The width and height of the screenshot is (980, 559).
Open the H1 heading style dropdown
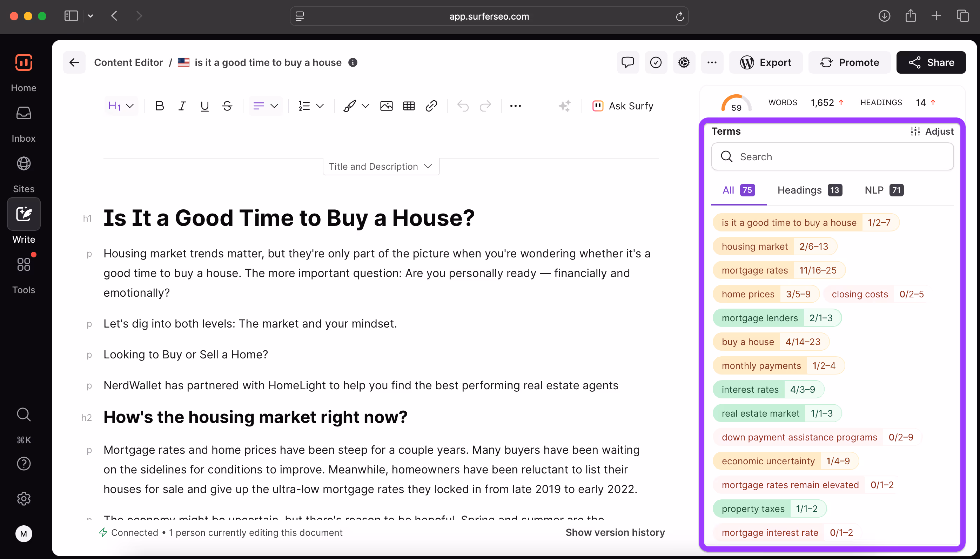[x=121, y=106]
